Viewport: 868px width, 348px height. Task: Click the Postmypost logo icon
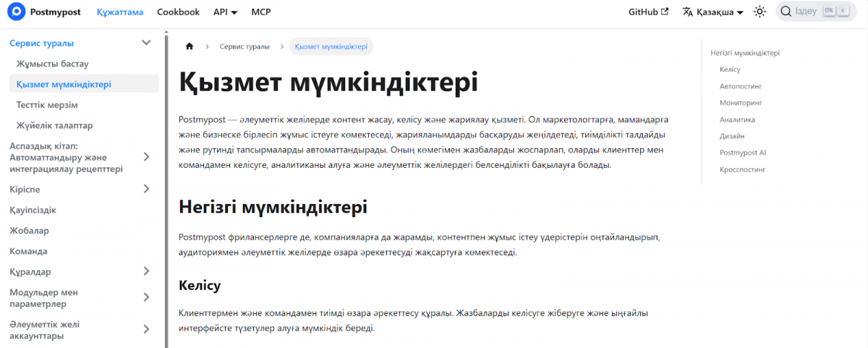(x=17, y=12)
